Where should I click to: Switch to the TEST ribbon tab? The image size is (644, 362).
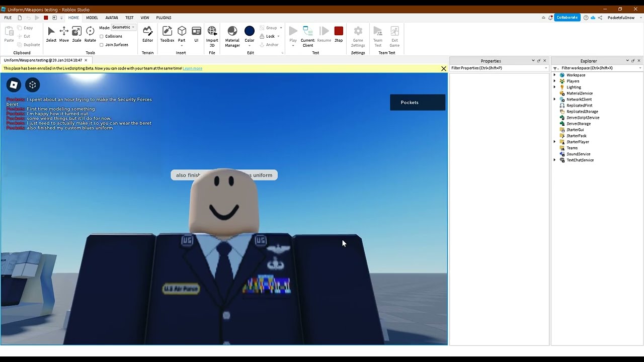coord(129,18)
